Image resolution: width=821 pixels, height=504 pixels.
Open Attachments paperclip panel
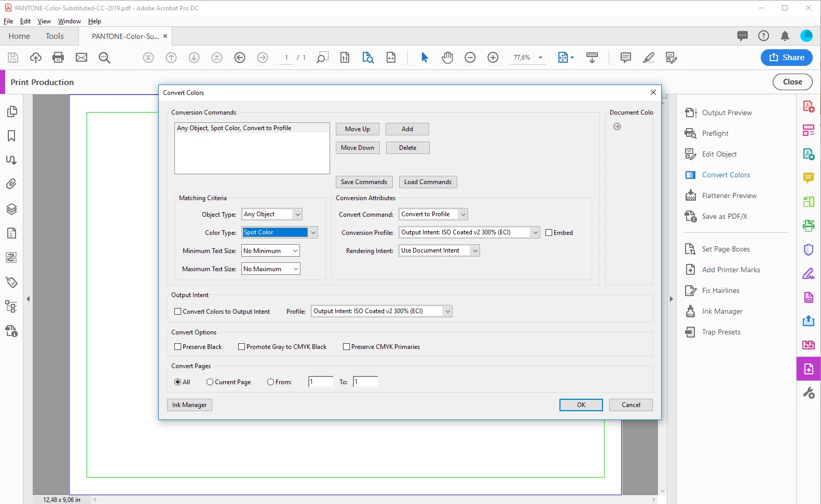(11, 184)
